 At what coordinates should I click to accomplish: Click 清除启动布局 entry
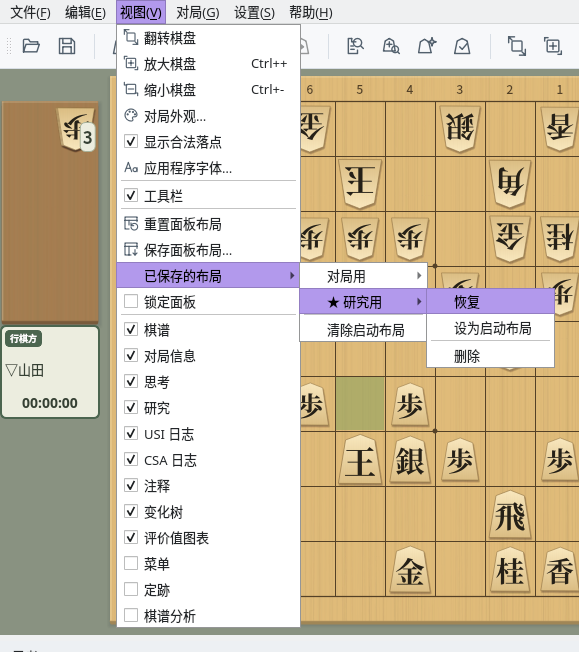click(364, 330)
